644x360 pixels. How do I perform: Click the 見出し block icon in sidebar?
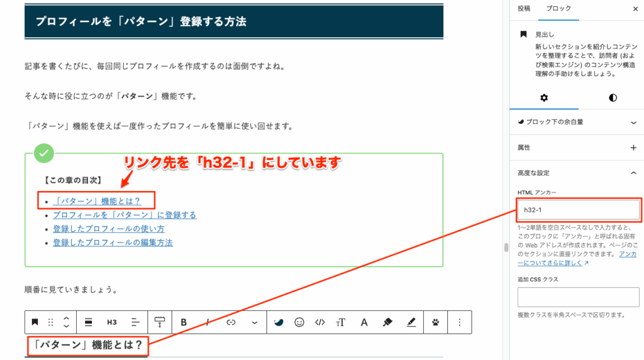click(523, 34)
